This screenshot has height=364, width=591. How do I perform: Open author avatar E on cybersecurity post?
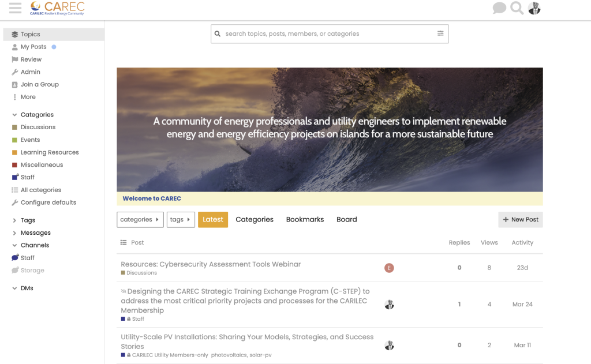tap(389, 268)
